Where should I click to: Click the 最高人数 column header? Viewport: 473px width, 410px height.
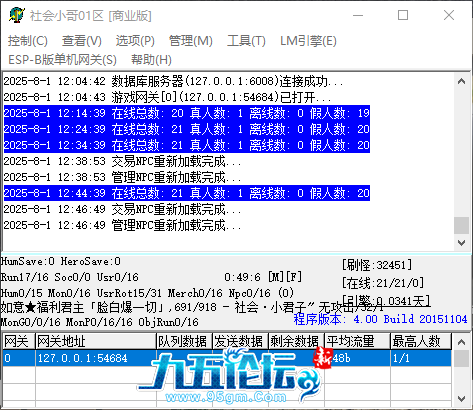[421, 341]
